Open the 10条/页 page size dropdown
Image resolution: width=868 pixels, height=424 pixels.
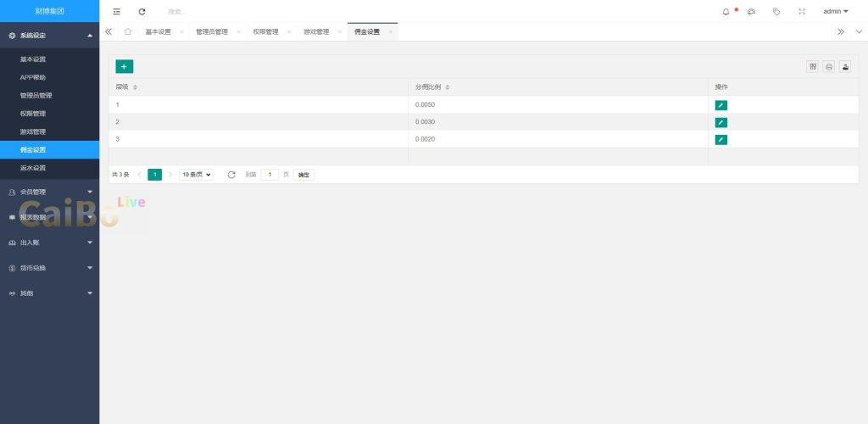click(x=196, y=175)
